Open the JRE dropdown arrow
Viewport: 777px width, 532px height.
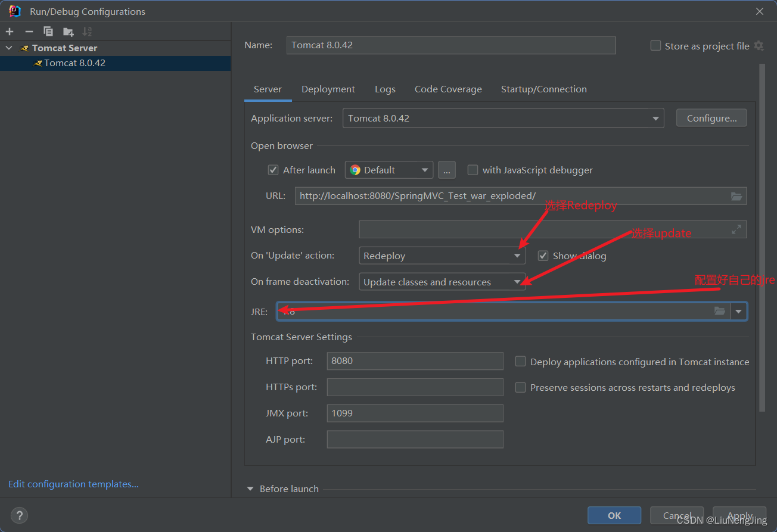pyautogui.click(x=739, y=311)
